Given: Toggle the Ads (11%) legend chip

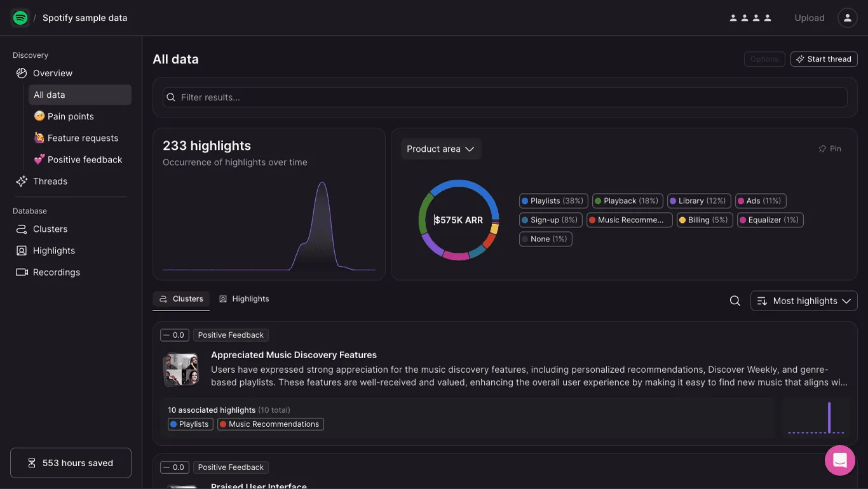Looking at the screenshot, I should (761, 201).
